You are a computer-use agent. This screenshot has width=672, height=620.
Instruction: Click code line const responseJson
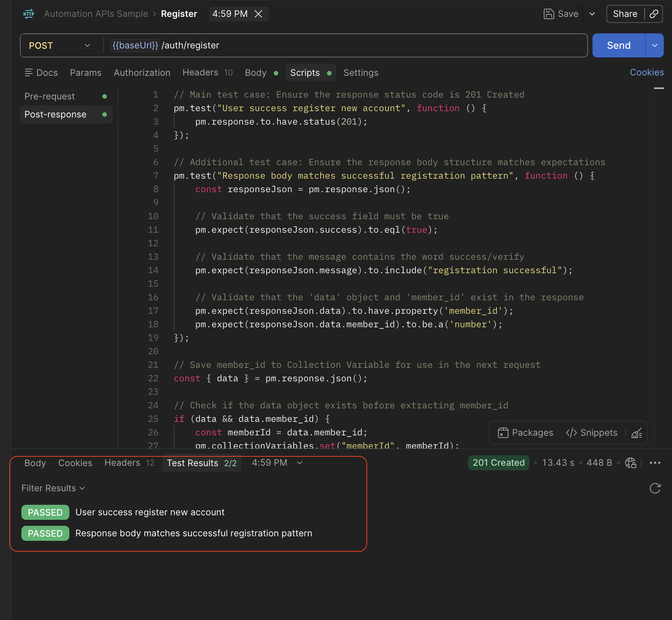(x=303, y=189)
